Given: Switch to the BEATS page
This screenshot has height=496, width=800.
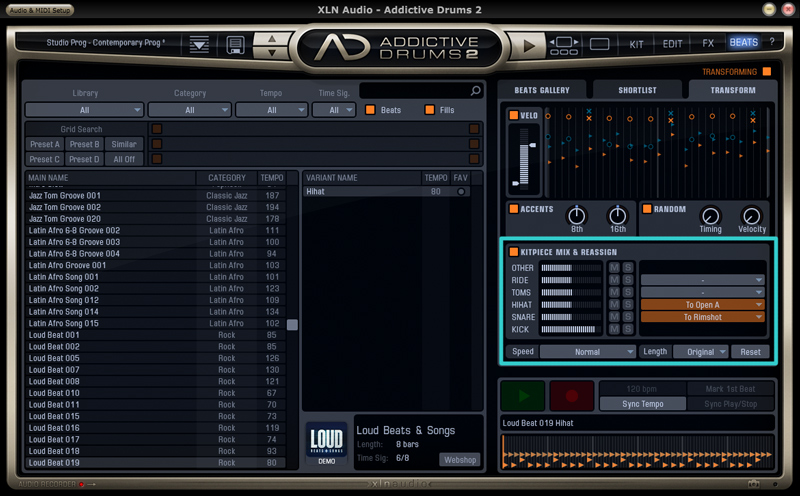Looking at the screenshot, I should tap(743, 42).
